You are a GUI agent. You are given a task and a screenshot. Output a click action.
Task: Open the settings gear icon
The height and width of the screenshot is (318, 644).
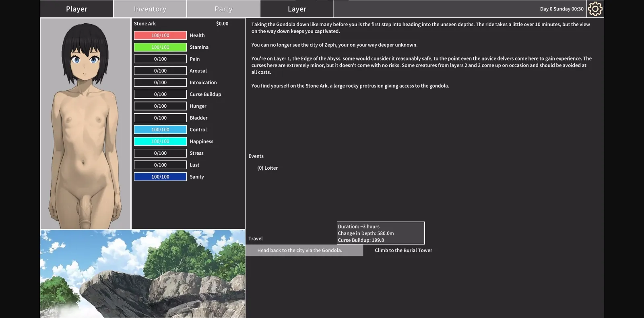click(595, 9)
